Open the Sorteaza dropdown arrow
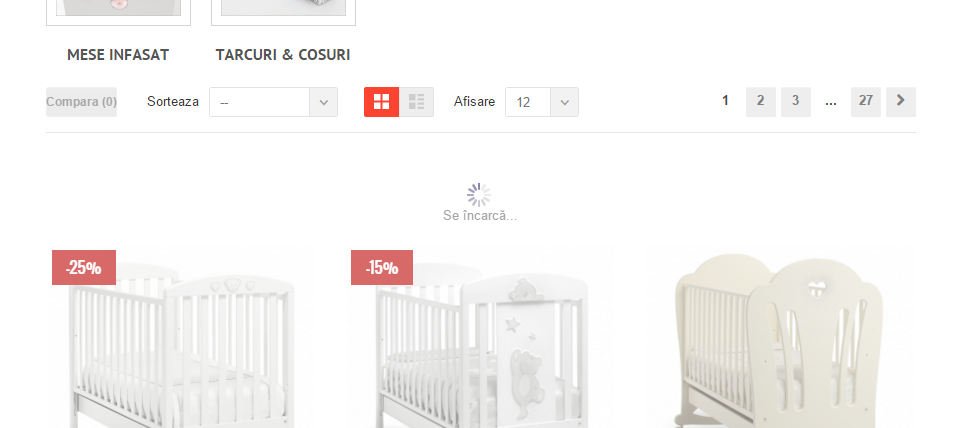This screenshot has height=428, width=958. 323,102
